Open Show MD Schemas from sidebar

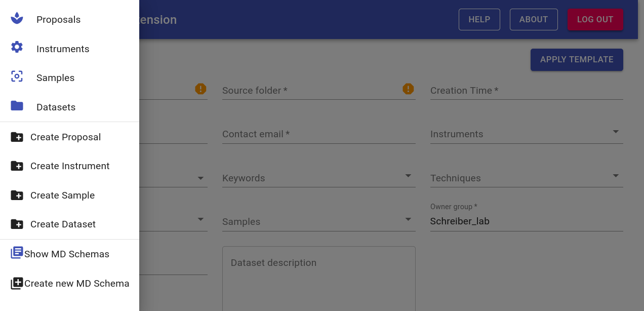click(66, 254)
